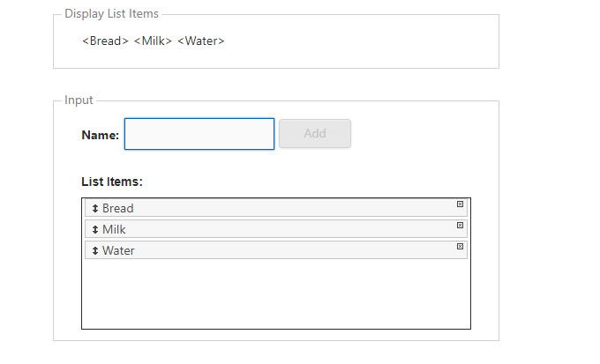Click the Name field label
This screenshot has height=364, width=600.
click(101, 135)
